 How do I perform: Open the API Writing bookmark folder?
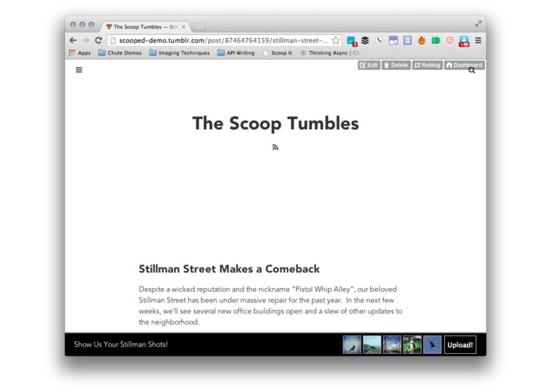pos(236,52)
